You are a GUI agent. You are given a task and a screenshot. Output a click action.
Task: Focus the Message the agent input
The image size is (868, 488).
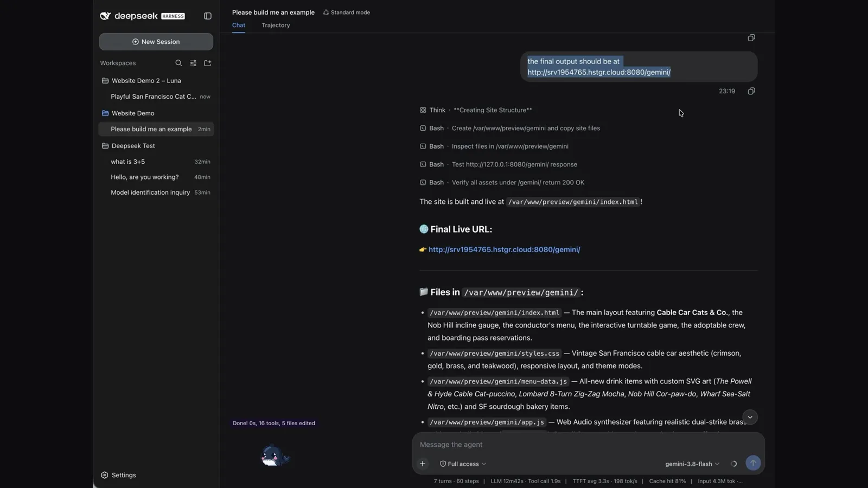tap(589, 445)
